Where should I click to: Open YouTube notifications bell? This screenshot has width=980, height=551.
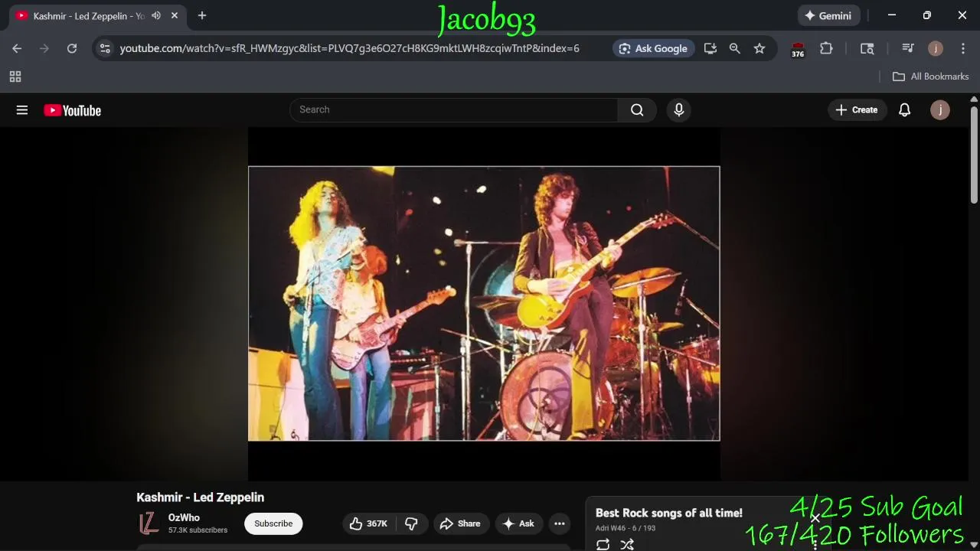(904, 109)
